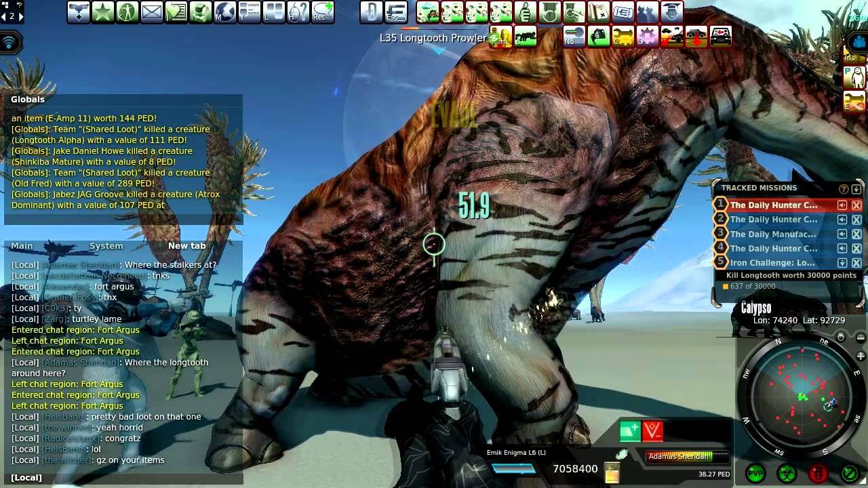Click the yellow ammo box icon
This screenshot has width=868, height=488.
[612, 473]
